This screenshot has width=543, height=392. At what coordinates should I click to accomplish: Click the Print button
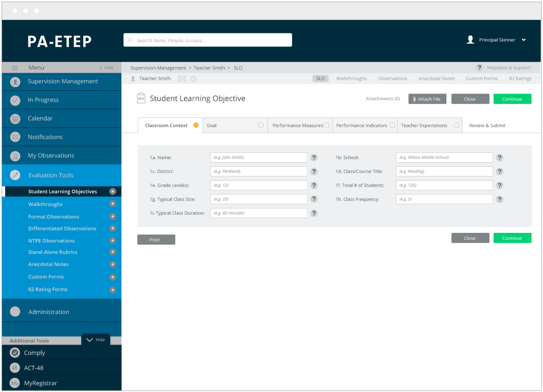(x=156, y=240)
